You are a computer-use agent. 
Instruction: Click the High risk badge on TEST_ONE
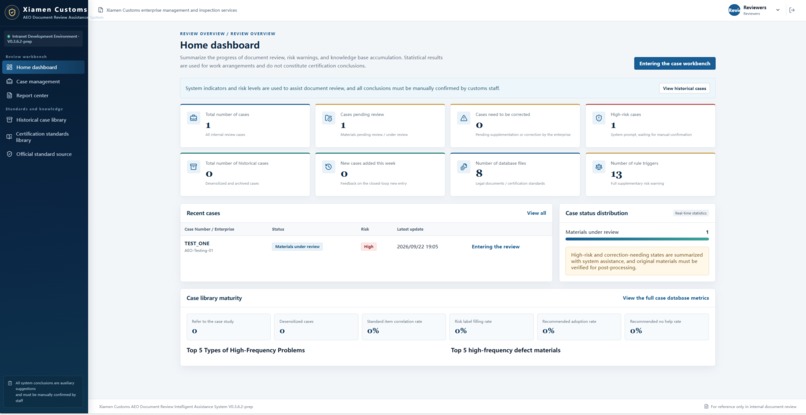tap(369, 247)
